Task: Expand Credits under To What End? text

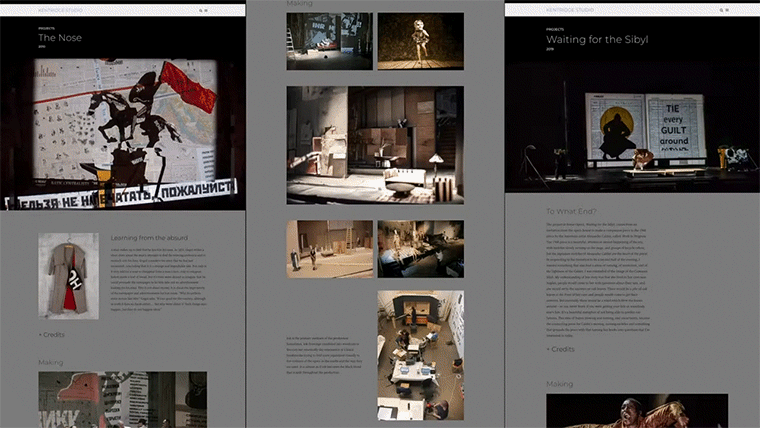Action: click(561, 349)
